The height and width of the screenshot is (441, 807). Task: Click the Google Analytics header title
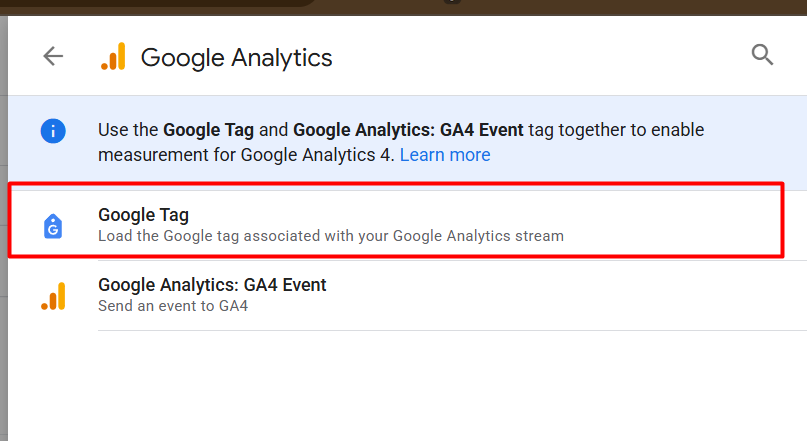point(236,57)
